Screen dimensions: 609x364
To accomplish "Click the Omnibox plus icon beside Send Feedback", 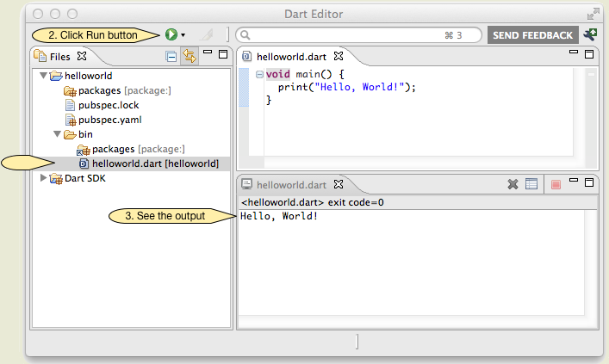I will (590, 34).
